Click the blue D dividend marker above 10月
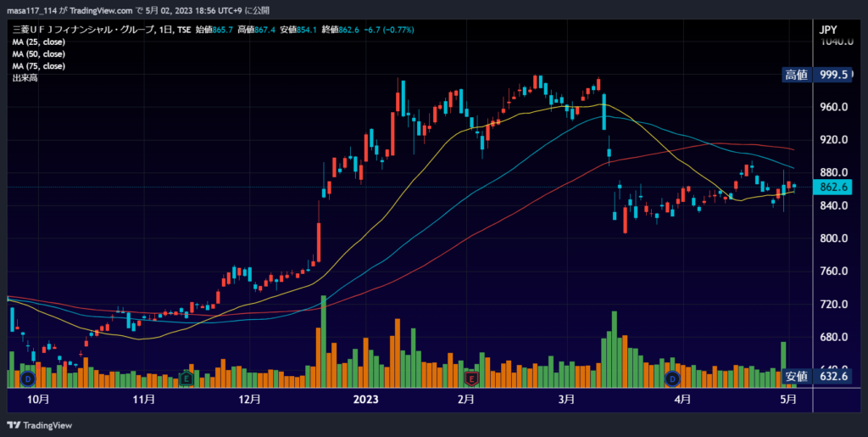 pos(28,379)
